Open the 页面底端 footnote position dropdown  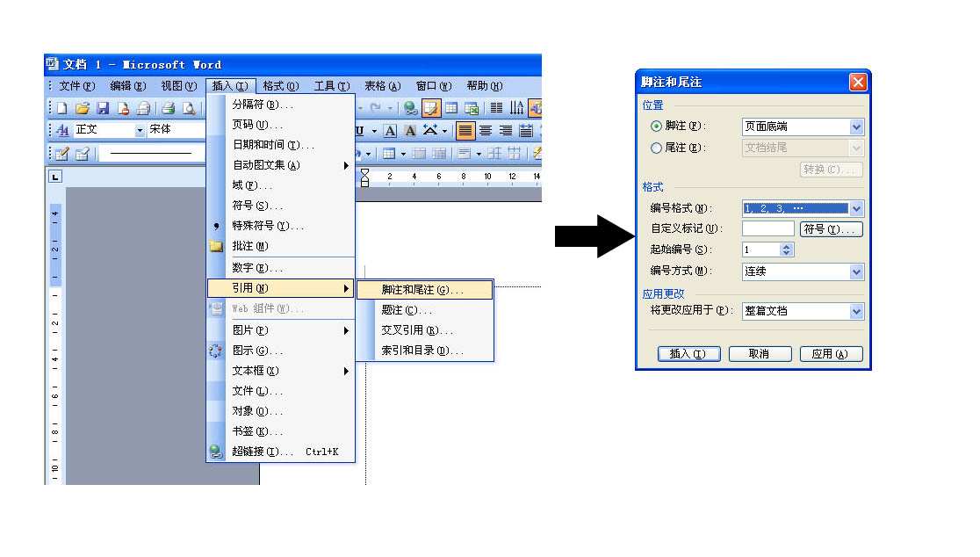(856, 127)
